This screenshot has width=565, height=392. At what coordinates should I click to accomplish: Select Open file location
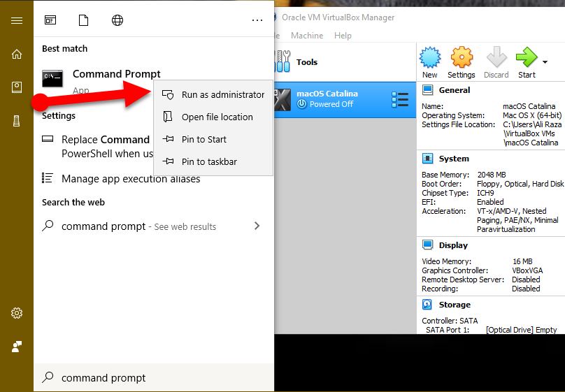(217, 117)
